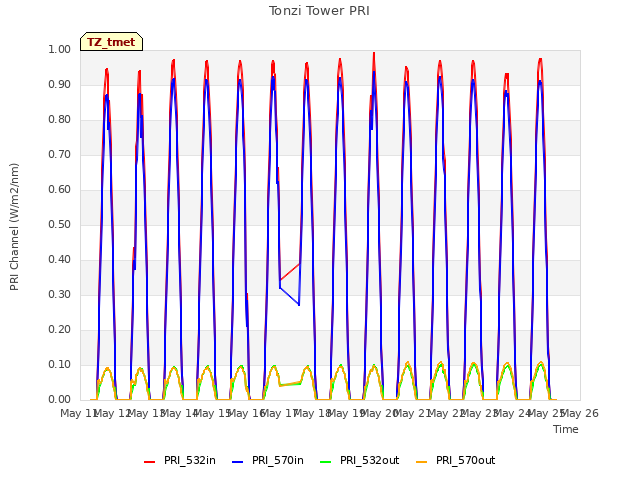Click the 0.50 y-axis tick value
The image size is (640, 480).
(60, 224)
